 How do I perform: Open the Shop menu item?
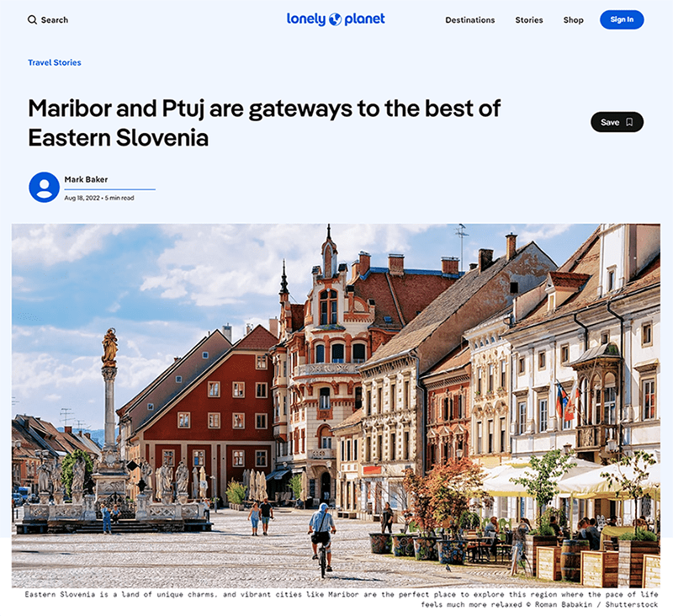point(573,20)
